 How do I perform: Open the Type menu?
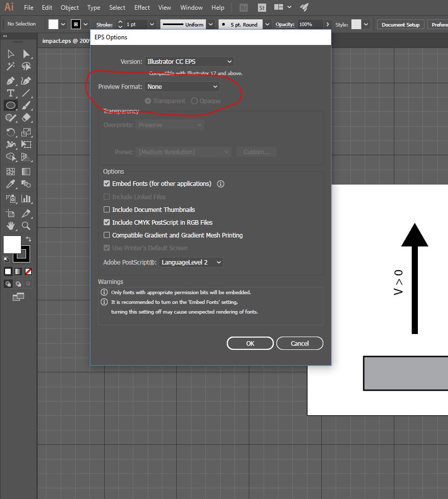[94, 7]
